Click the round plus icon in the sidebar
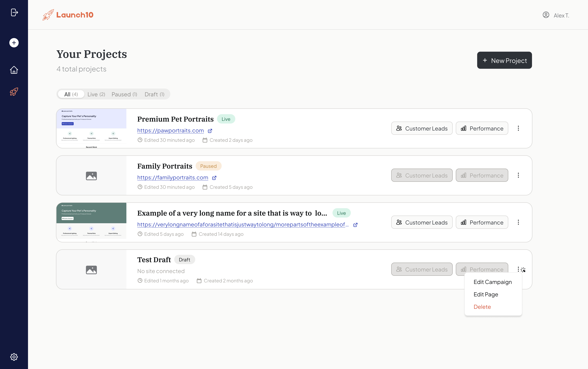588x369 pixels. pos(14,43)
